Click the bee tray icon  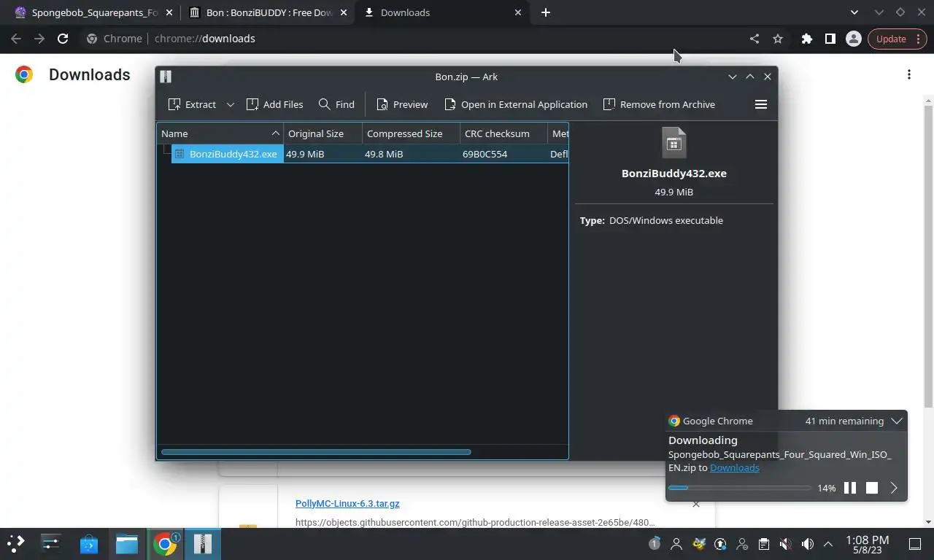tap(698, 544)
